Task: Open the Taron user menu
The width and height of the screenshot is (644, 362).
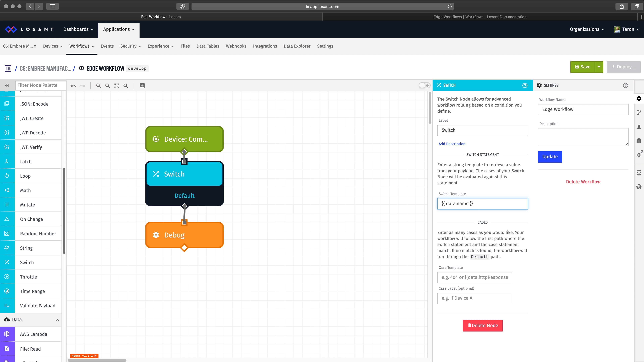Action: (x=627, y=29)
